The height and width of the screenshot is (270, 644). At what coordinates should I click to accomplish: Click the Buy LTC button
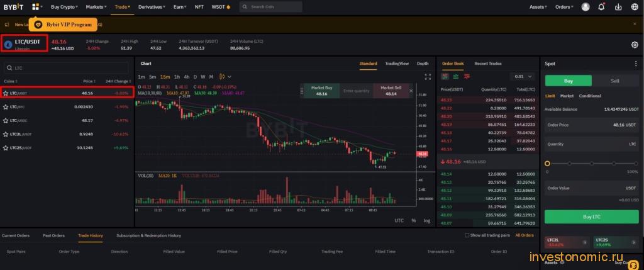(591, 217)
